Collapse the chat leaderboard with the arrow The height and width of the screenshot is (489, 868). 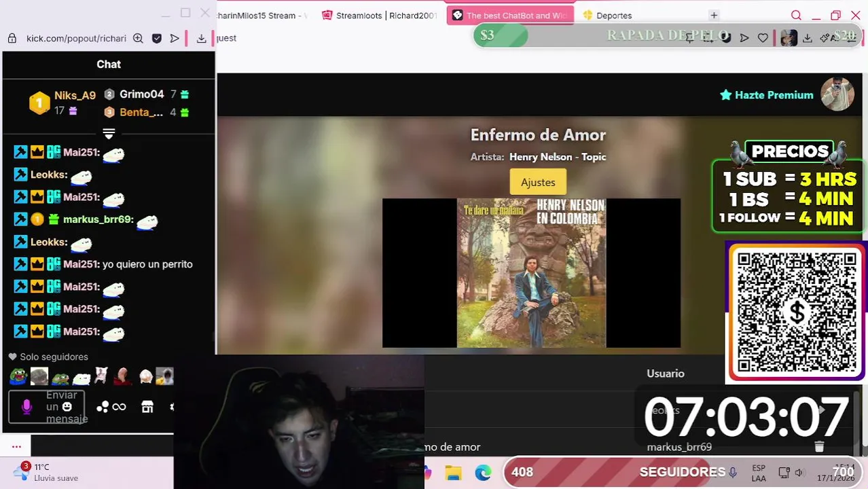(109, 133)
